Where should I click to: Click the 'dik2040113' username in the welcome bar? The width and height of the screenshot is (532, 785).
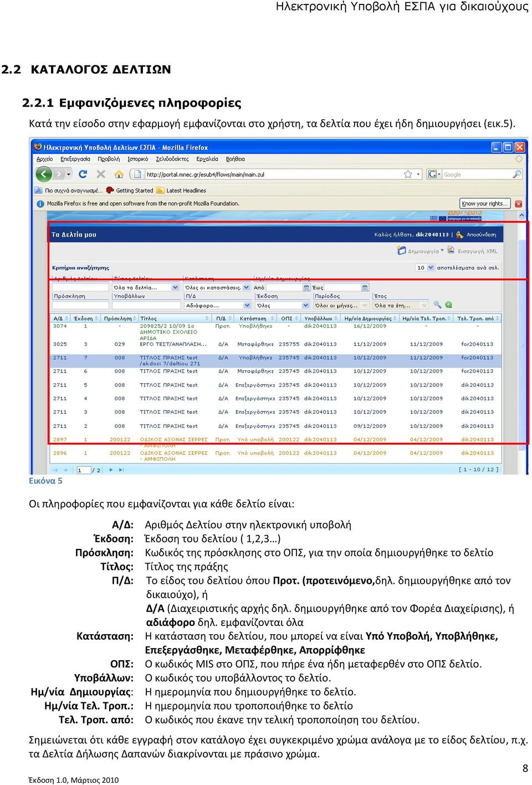coord(432,235)
